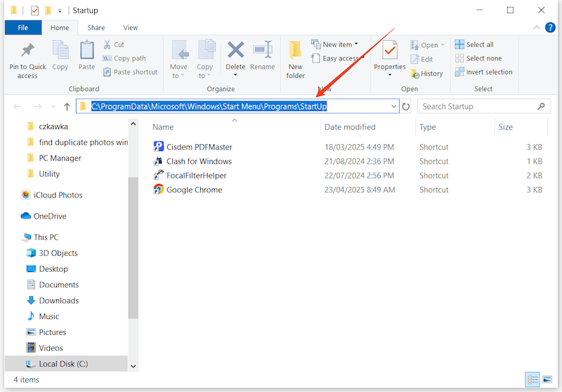
Task: Click the Properties checkmark icon
Action: [x=390, y=51]
